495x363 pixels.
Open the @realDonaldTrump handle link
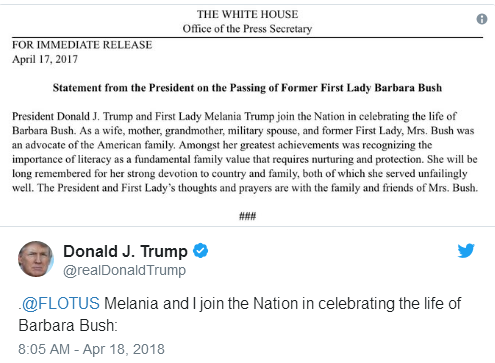pos(124,270)
